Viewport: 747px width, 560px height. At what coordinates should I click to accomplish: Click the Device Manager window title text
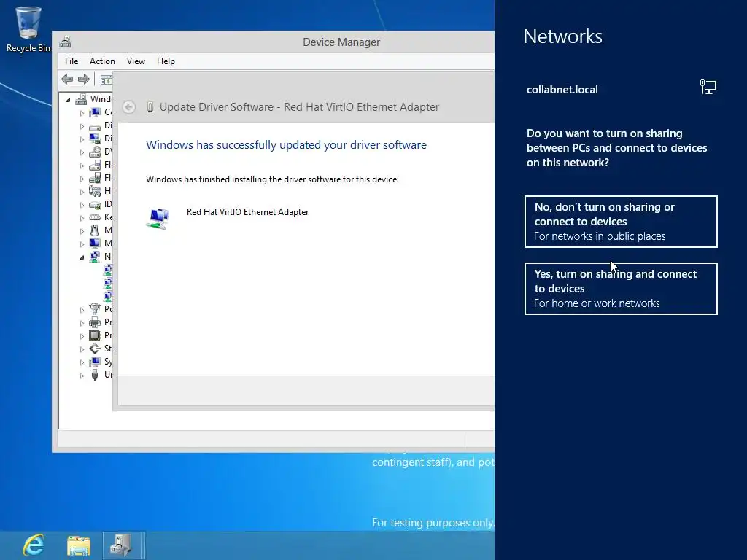click(x=341, y=42)
